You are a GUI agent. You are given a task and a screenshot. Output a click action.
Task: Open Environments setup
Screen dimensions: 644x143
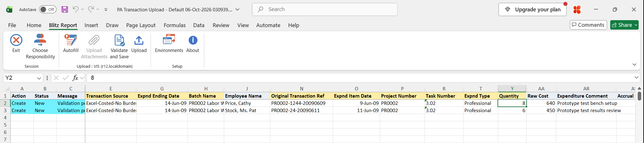(x=169, y=43)
